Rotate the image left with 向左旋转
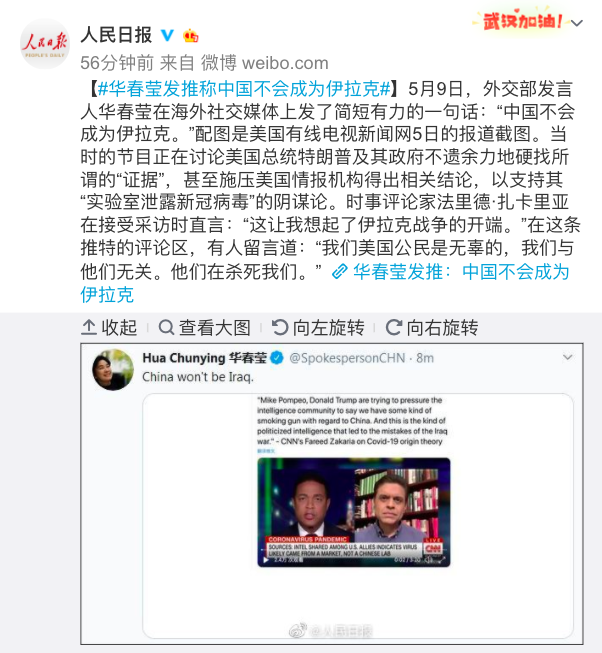602x653 pixels. 318,328
